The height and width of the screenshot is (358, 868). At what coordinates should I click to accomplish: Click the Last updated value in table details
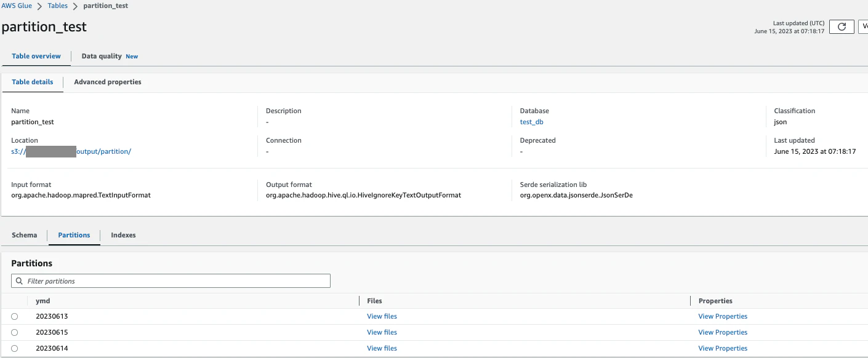tap(814, 151)
